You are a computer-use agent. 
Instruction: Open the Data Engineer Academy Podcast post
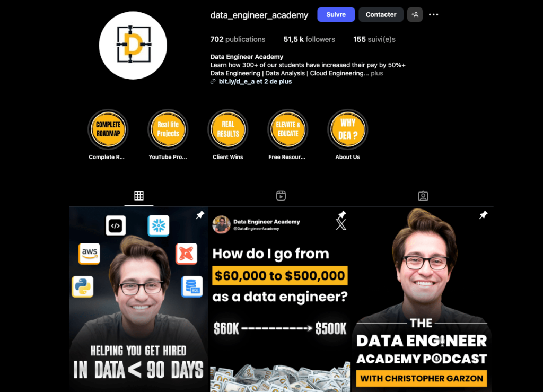422,300
